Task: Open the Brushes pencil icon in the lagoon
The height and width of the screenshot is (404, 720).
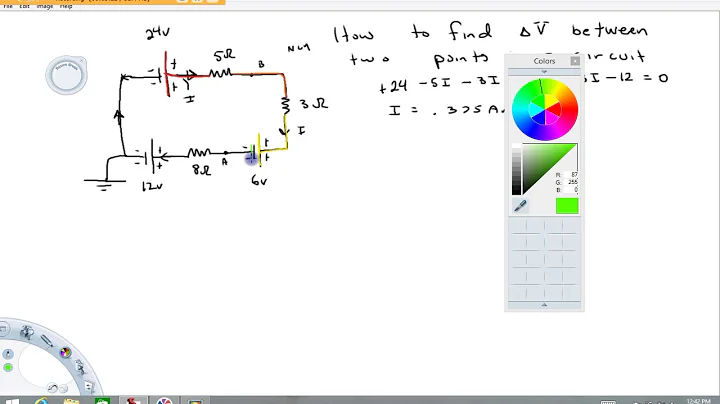Action: coord(47,340)
